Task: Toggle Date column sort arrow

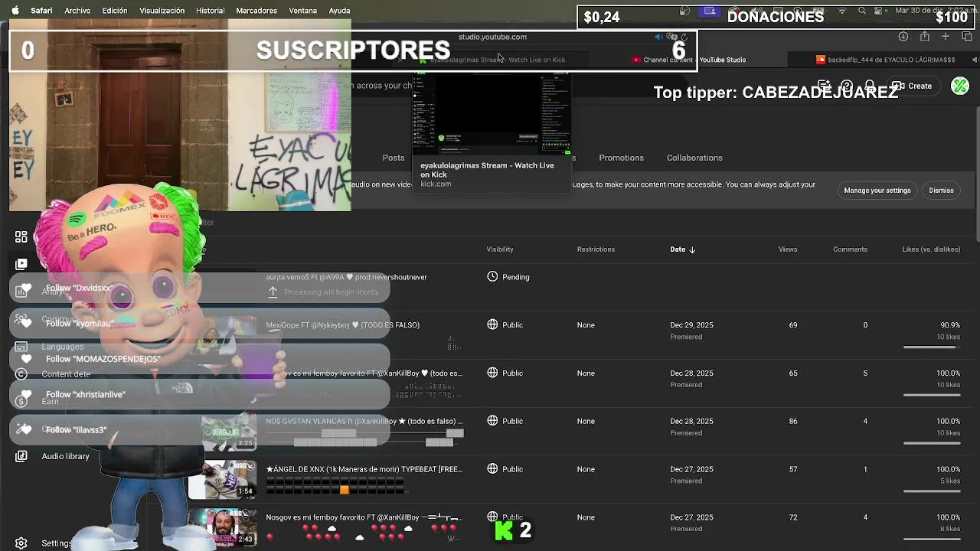Action: 692,249
